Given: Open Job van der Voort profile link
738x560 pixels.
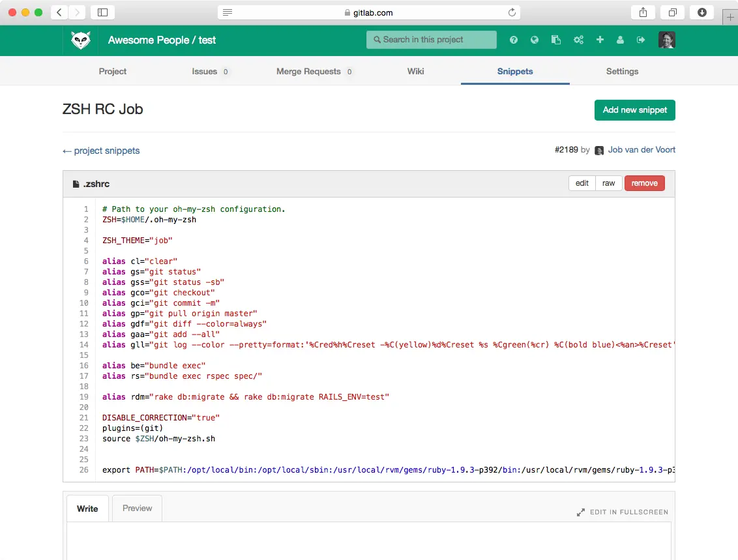Looking at the screenshot, I should (642, 150).
